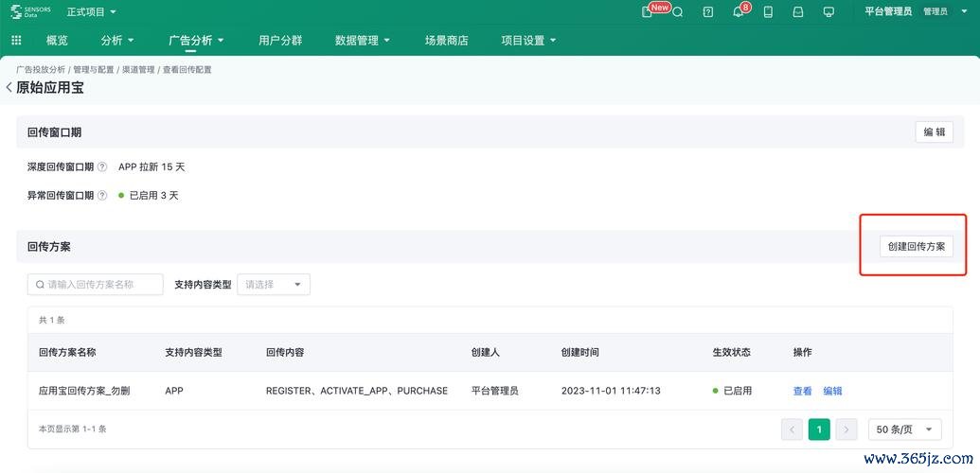Go to previous page arrow in pagination
The width and height of the screenshot is (980, 473).
(792, 429)
